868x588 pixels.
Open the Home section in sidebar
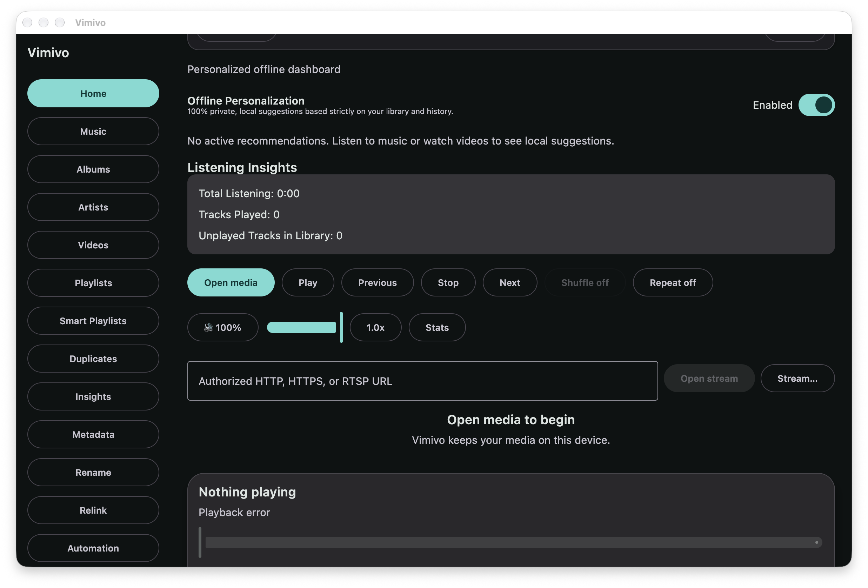tap(93, 93)
